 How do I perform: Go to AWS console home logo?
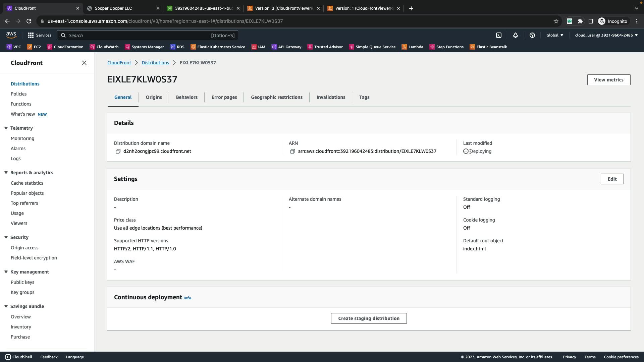pyautogui.click(x=11, y=35)
